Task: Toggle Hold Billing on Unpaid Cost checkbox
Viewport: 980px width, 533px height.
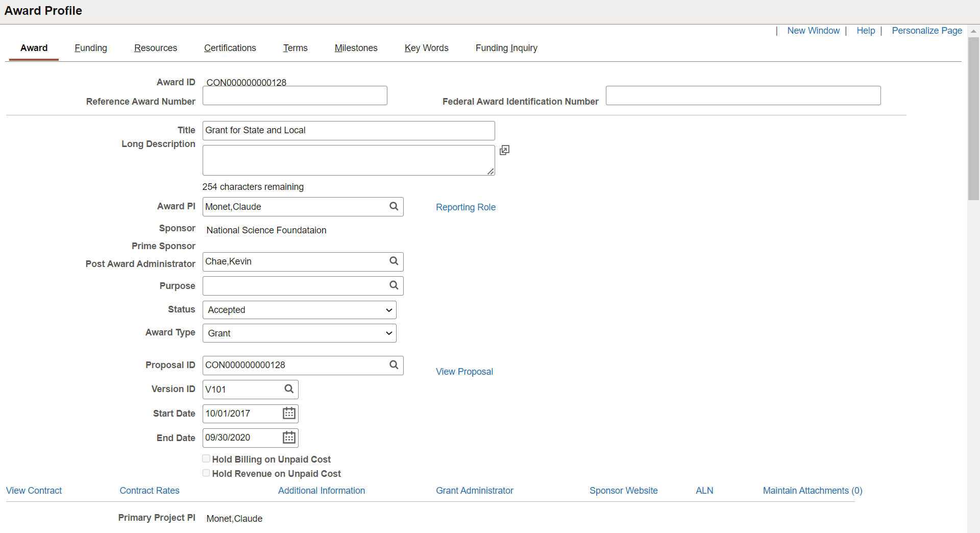Action: point(206,458)
